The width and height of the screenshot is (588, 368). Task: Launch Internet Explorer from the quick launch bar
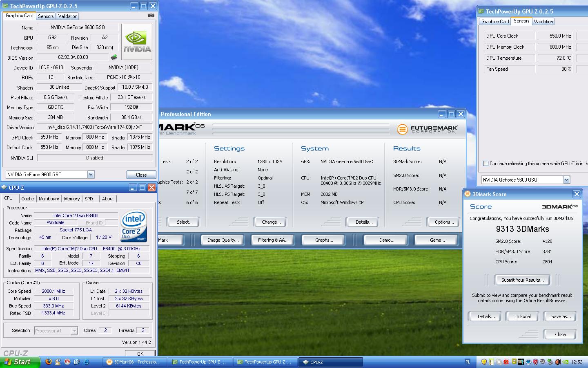[x=86, y=362]
